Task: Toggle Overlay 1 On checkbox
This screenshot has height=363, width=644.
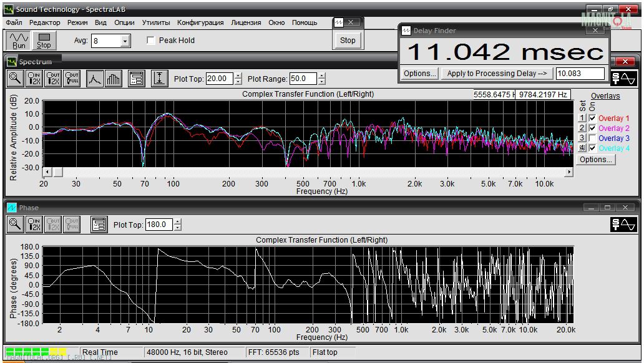Action: coord(592,119)
